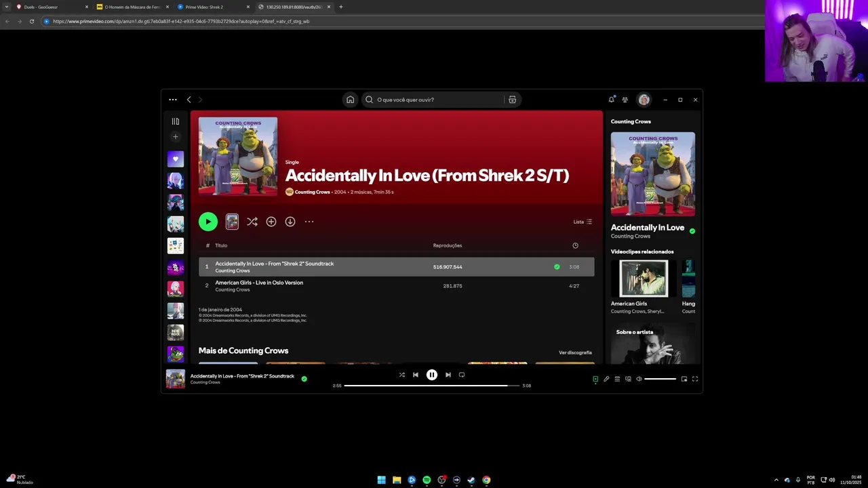Toggle the saved checkmark on track one

pos(557,266)
